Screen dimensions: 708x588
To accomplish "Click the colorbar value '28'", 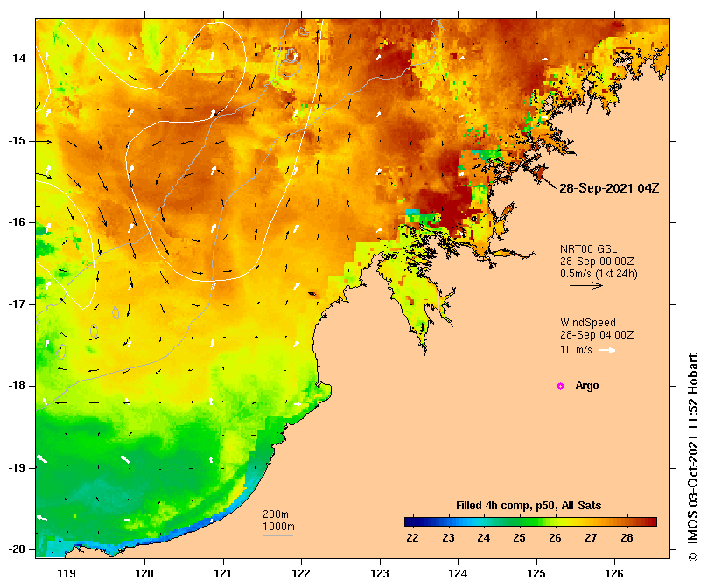I will [x=627, y=538].
